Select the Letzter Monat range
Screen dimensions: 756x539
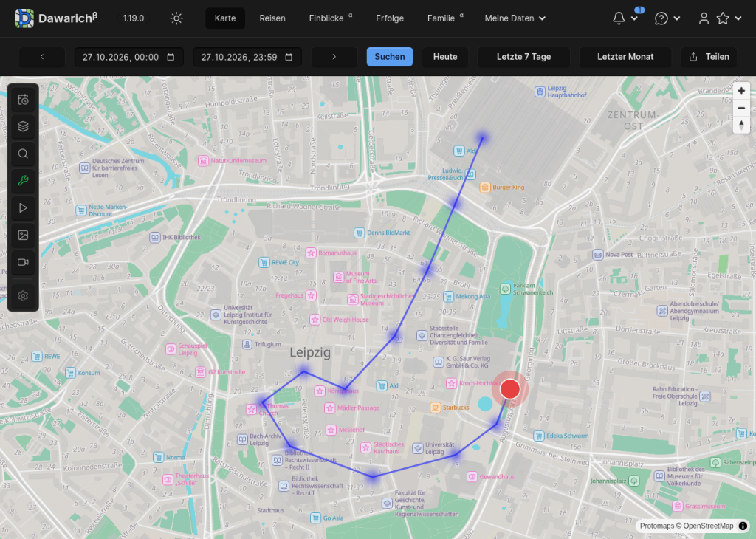tap(625, 57)
